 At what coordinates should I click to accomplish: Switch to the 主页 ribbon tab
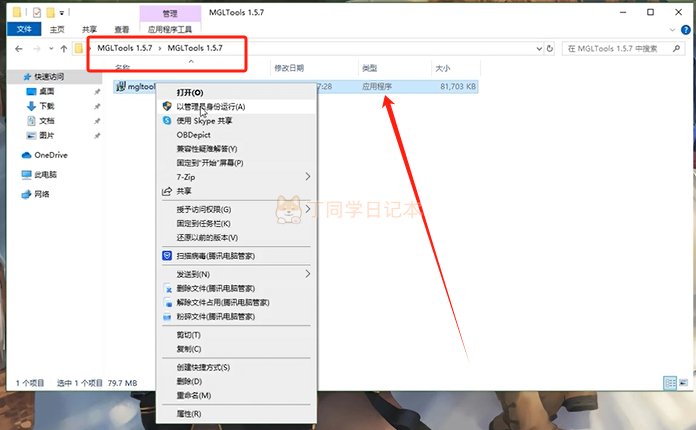click(57, 29)
